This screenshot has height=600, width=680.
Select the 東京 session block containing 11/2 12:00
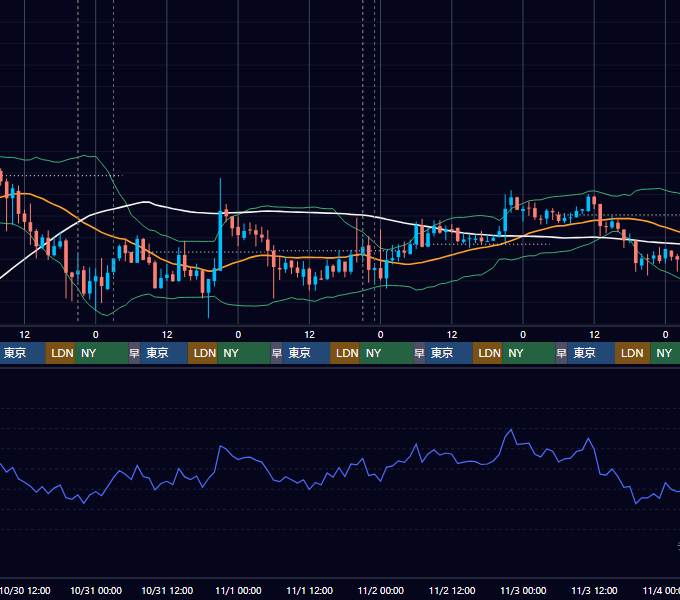448,353
